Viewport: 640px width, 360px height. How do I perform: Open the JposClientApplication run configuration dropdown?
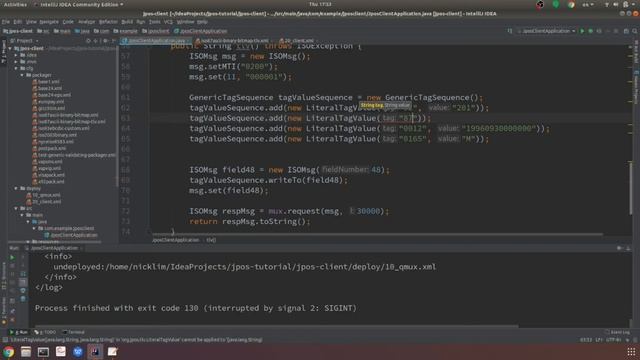pyautogui.click(x=547, y=31)
